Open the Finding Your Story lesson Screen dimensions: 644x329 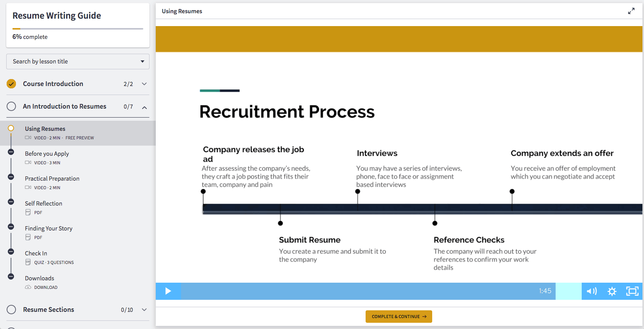click(x=78, y=232)
